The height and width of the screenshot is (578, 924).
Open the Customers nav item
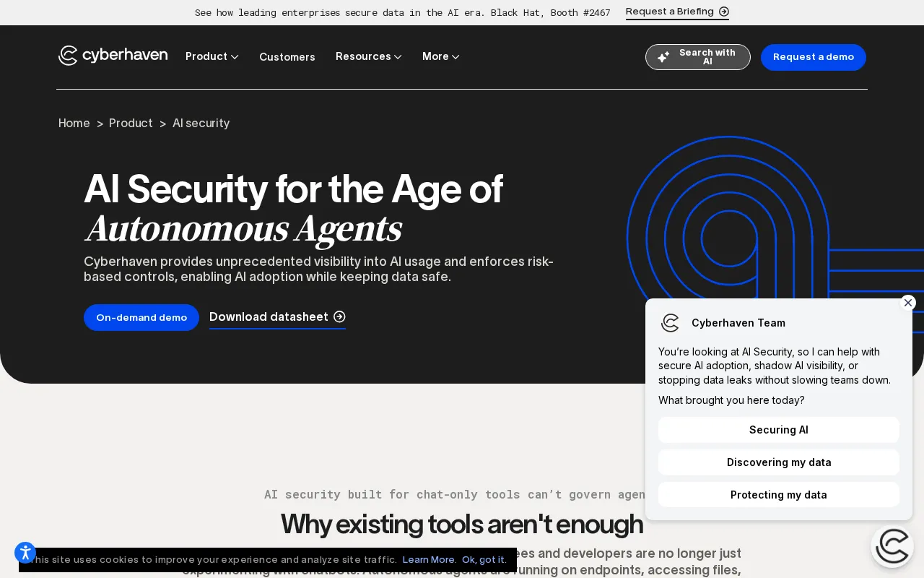(x=287, y=57)
